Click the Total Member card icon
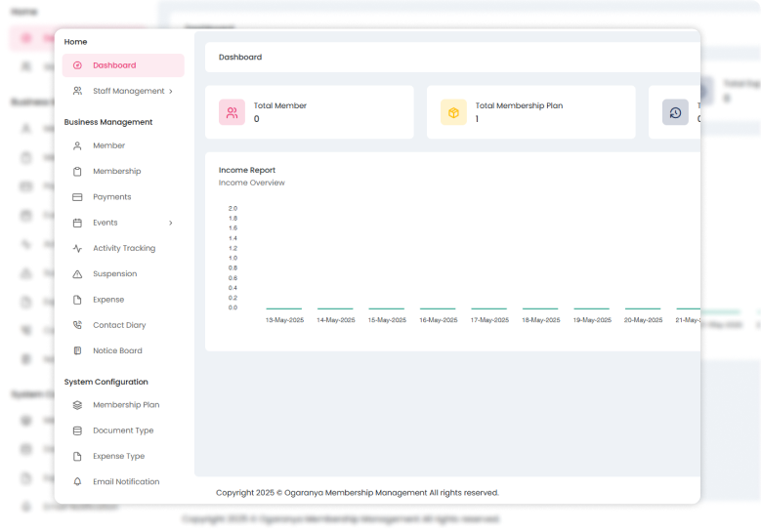This screenshot has height=532, width=761. [x=232, y=112]
